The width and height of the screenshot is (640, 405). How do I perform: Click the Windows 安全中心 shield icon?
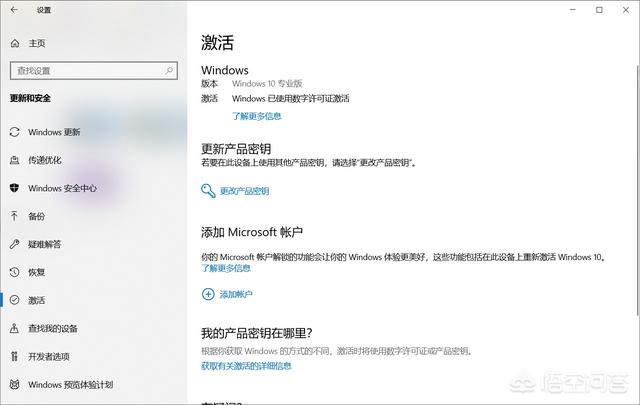click(15, 188)
